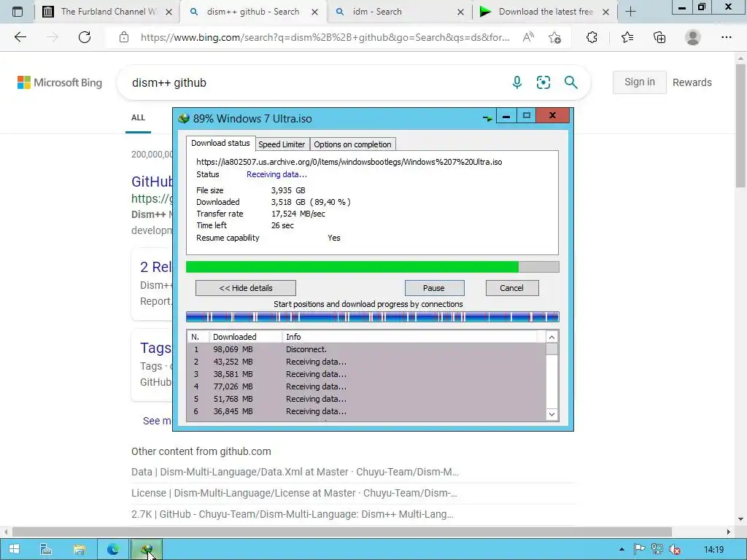The height and width of the screenshot is (560, 747).
Task: Click the Bing Sign in button
Action: click(639, 82)
